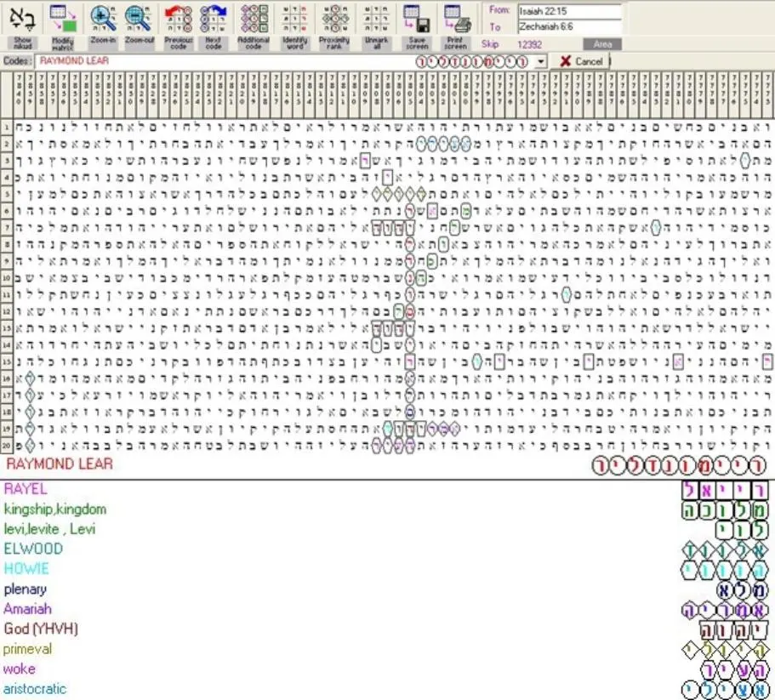Click row number 20 in the matrix
Viewport: 775px width, 700px height.
tap(7, 446)
